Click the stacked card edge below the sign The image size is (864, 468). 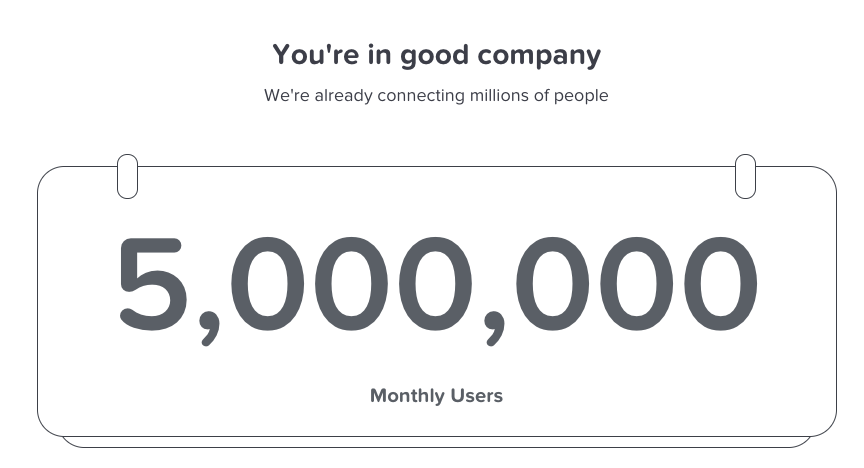436,443
